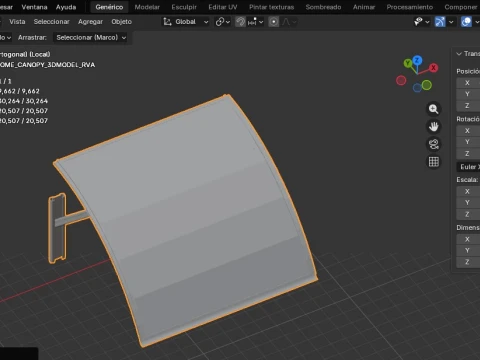Toggle proportional editing circle icon
Image resolution: width=480 pixels, height=360 pixels.
(x=274, y=22)
